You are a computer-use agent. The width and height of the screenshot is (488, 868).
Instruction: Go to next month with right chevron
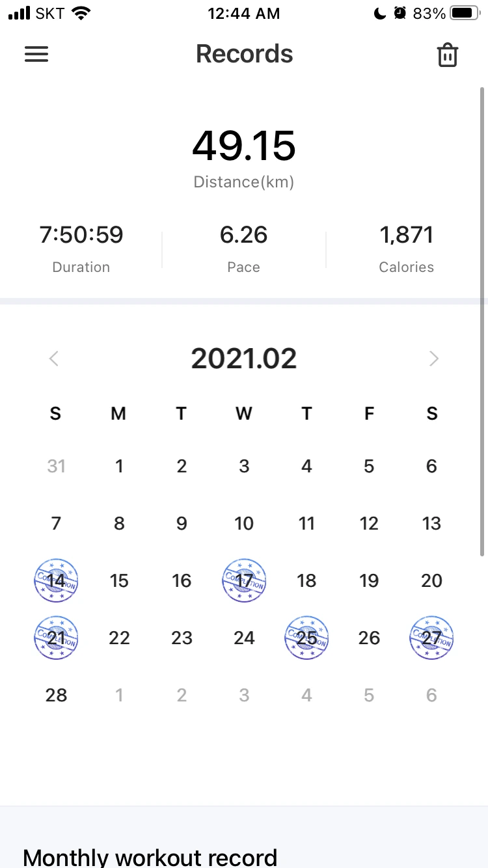point(434,359)
